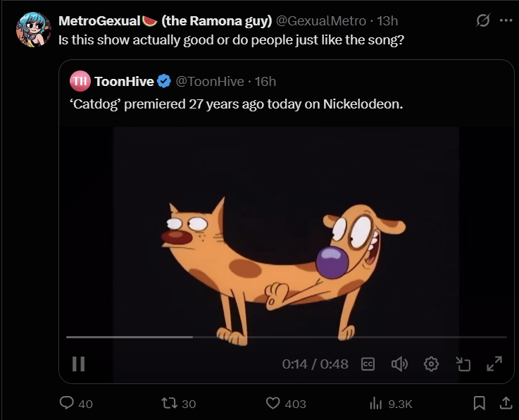Toggle closed captions on the video

click(367, 364)
